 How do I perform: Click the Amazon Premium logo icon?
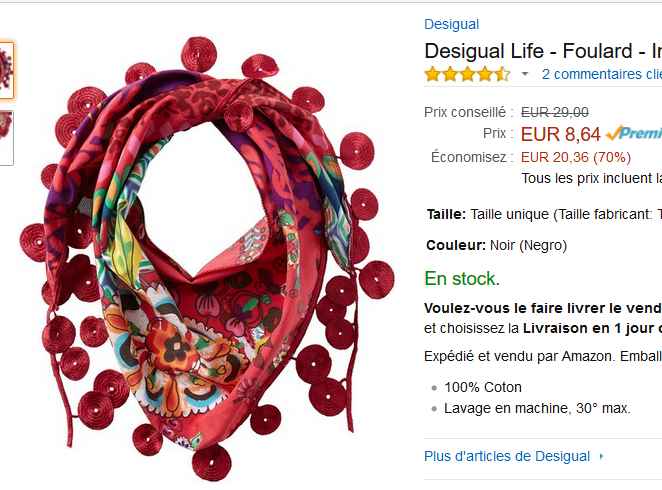(x=634, y=134)
